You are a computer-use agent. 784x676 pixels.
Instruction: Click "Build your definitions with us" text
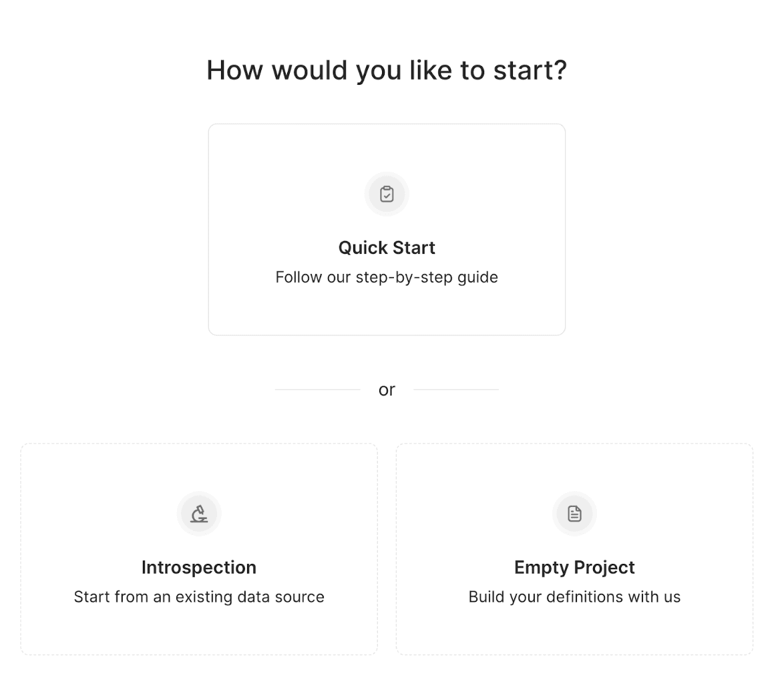coord(574,597)
